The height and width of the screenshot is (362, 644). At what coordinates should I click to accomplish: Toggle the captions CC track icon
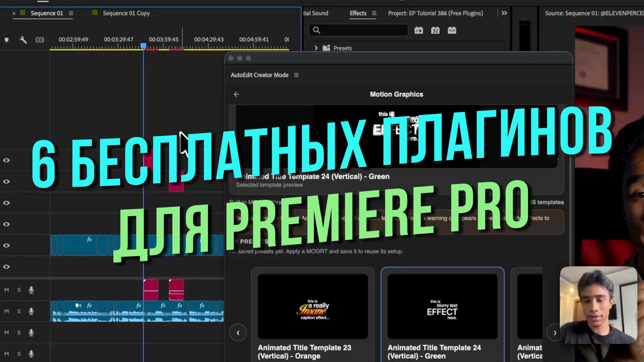pos(40,40)
